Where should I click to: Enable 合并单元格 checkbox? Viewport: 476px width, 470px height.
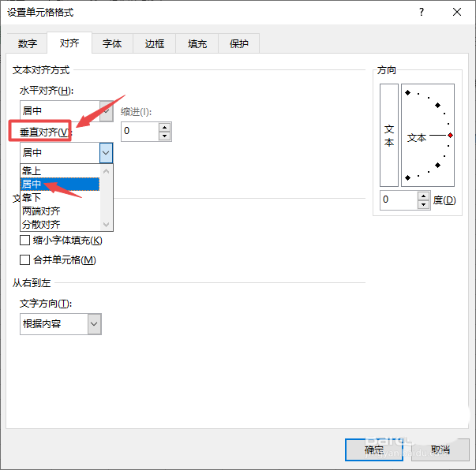[x=24, y=260]
